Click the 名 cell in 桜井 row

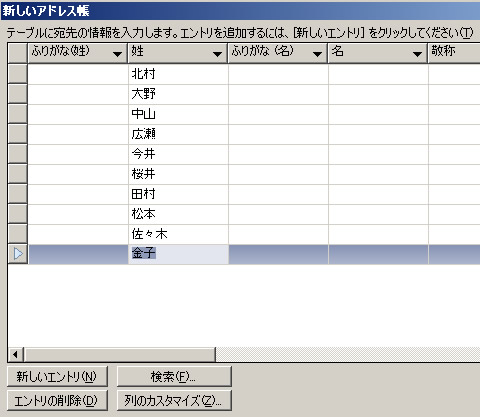pos(378,174)
